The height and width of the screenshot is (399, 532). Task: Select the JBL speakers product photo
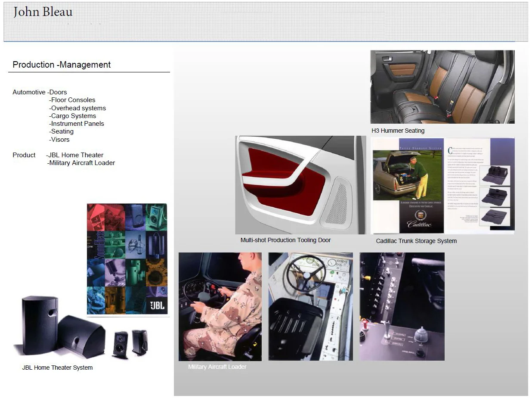click(x=82, y=327)
